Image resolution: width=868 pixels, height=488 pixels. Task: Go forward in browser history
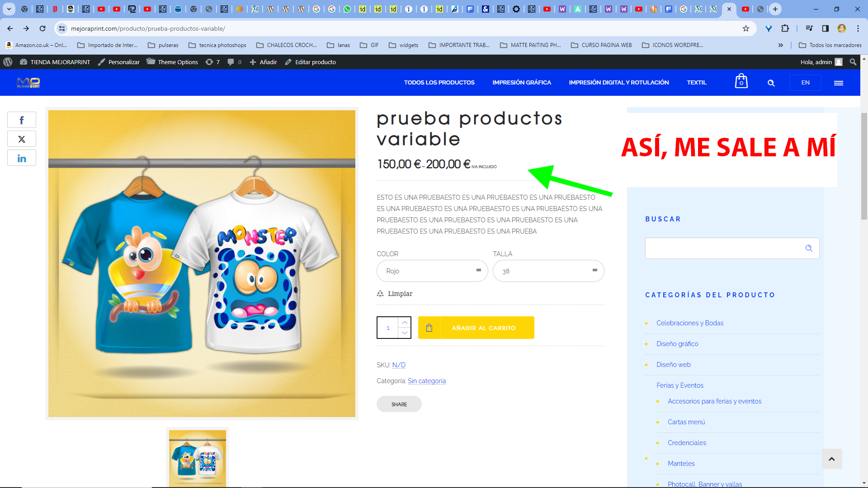(26, 28)
